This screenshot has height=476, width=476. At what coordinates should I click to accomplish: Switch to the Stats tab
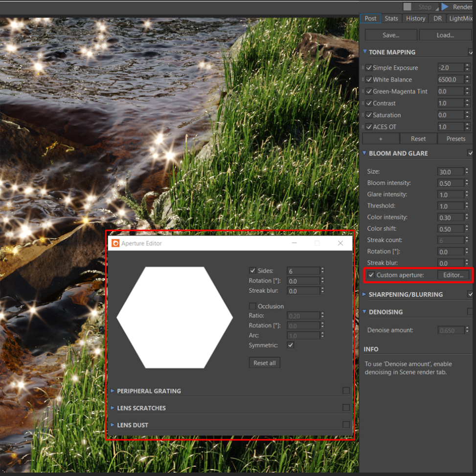(x=391, y=19)
